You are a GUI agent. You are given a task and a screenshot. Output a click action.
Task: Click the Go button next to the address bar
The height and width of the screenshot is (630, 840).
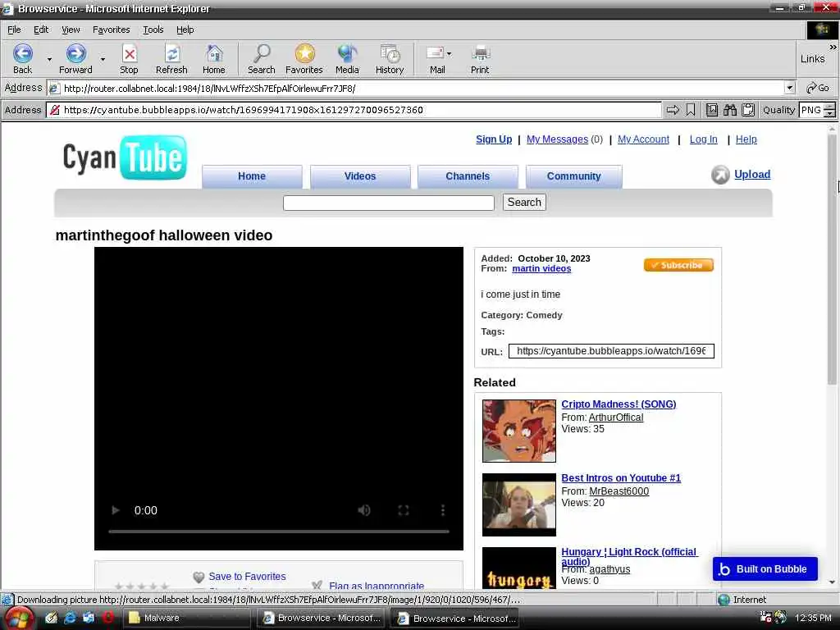click(x=818, y=88)
